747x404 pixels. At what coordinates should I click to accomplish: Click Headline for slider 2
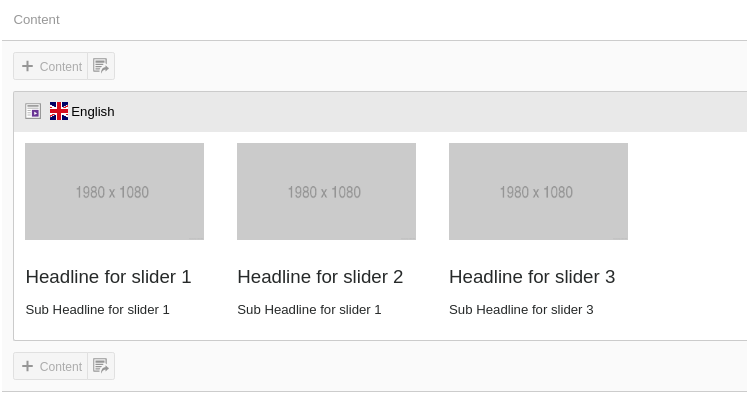coord(320,277)
